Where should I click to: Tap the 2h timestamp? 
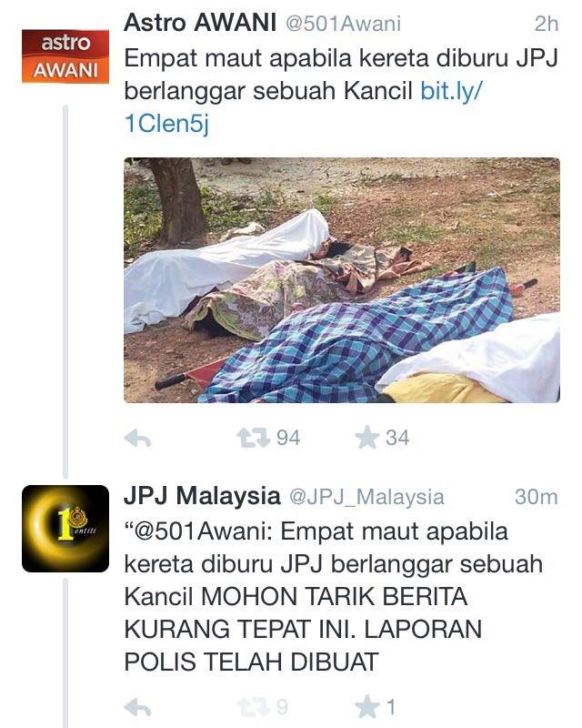547,24
